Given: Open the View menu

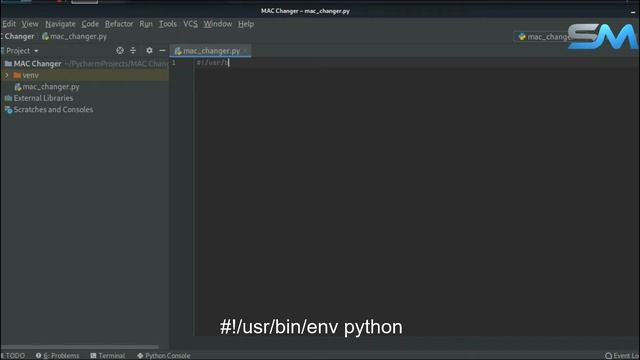Looking at the screenshot, I should tap(30, 24).
